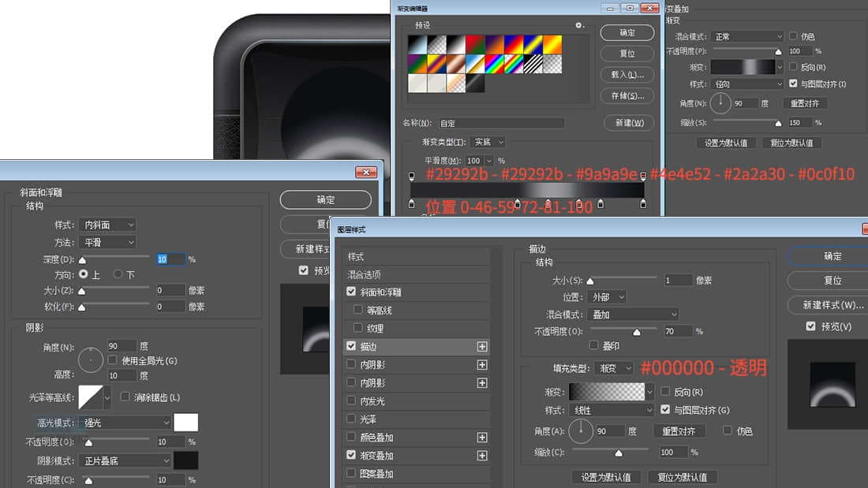Enable 消除锯齿(L) checkbox

(125, 397)
